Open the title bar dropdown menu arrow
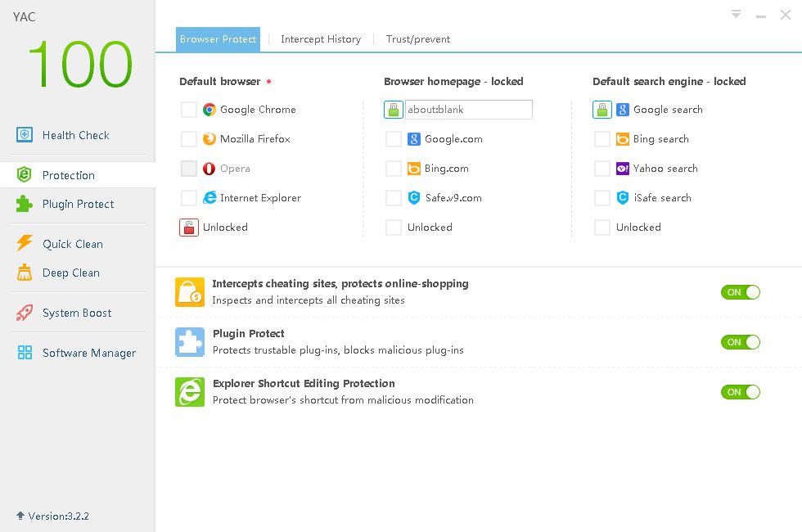Screen dimensions: 802x532 737,14
